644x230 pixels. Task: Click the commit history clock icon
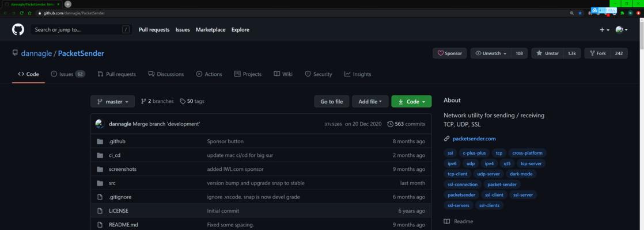pyautogui.click(x=390, y=124)
